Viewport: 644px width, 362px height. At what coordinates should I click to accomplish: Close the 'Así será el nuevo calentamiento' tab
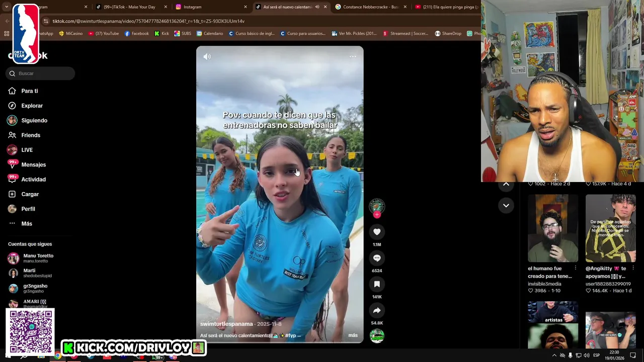pos(325,7)
